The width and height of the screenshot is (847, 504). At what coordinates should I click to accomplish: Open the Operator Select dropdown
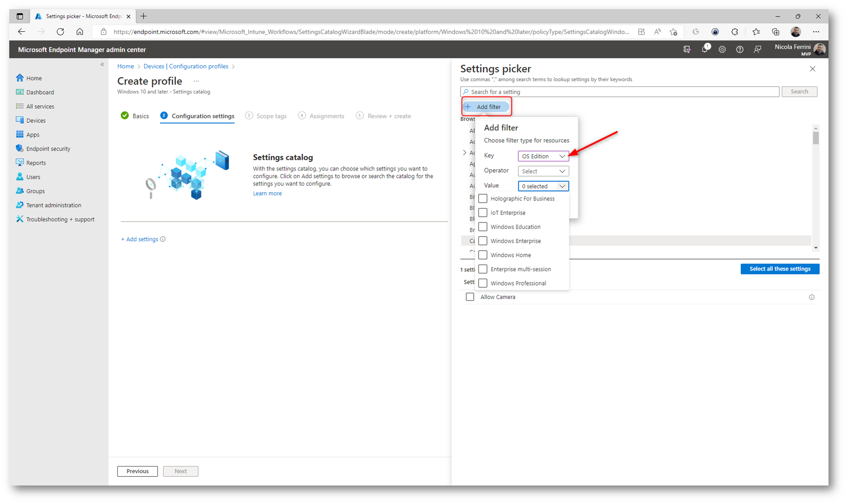pyautogui.click(x=543, y=171)
